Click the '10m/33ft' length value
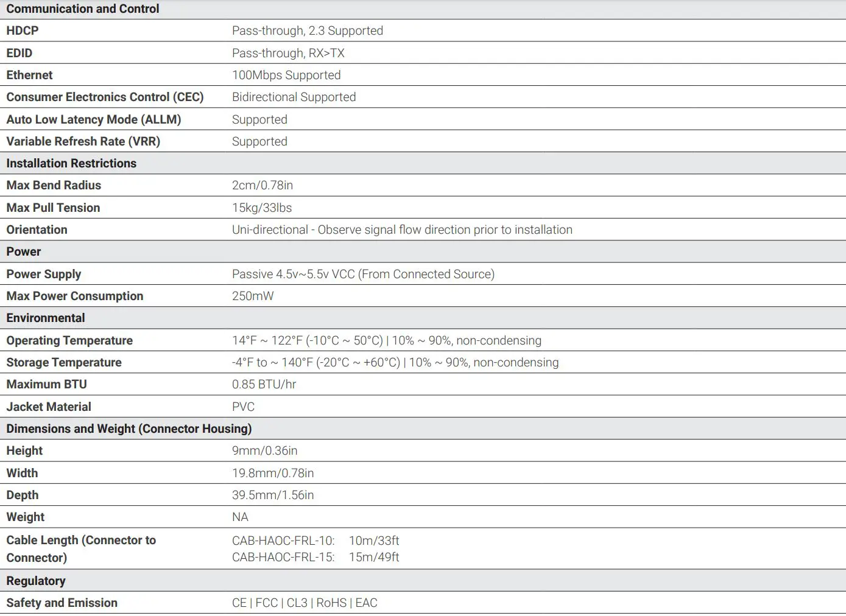 pyautogui.click(x=374, y=541)
